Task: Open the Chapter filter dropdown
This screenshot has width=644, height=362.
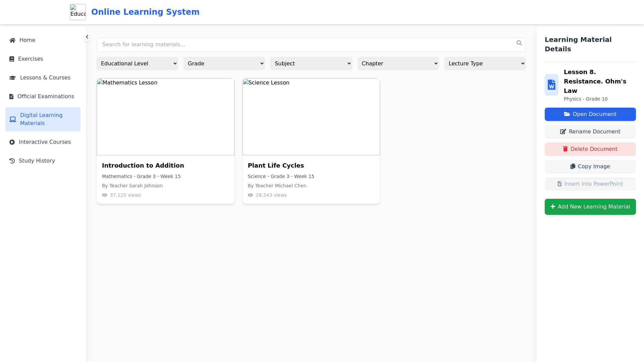Action: tap(398, 63)
